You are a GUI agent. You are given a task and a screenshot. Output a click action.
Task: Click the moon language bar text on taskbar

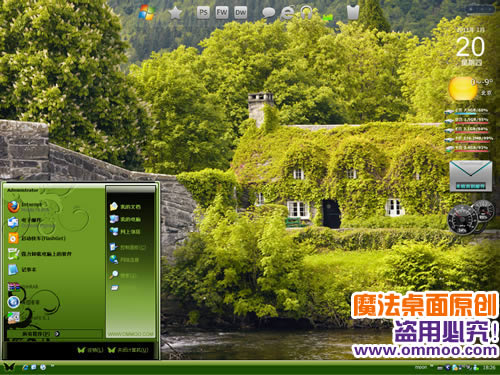[421, 367]
